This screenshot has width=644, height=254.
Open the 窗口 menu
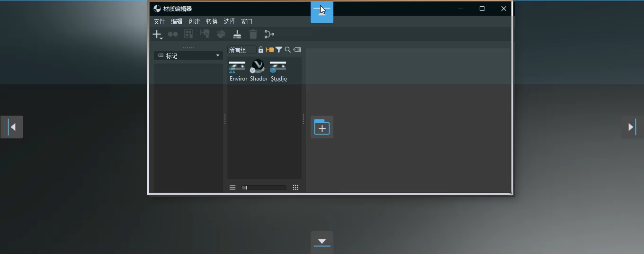pyautogui.click(x=247, y=21)
